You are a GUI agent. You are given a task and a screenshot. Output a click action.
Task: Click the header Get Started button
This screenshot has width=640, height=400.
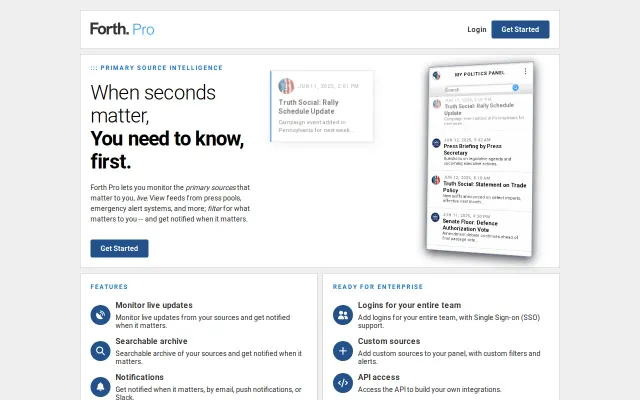(520, 29)
